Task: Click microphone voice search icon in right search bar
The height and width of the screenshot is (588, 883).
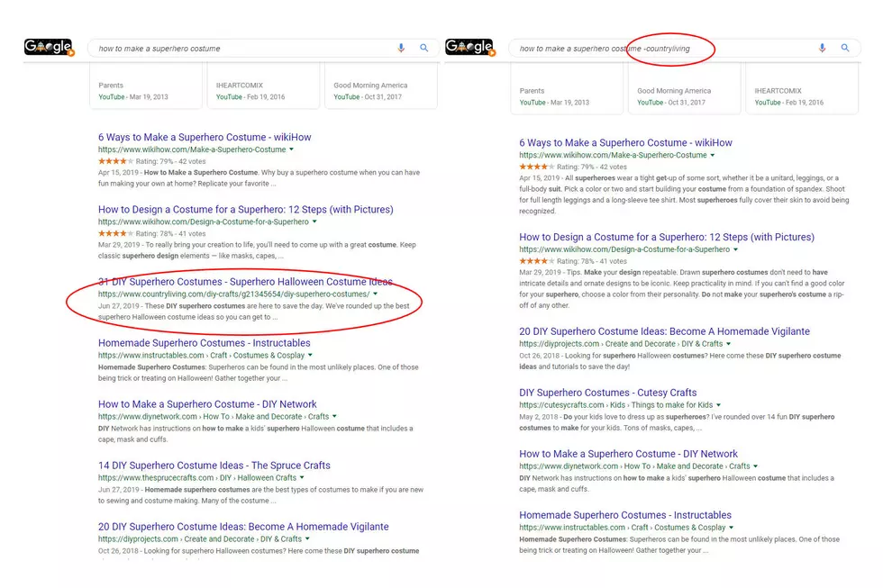Action: click(822, 49)
